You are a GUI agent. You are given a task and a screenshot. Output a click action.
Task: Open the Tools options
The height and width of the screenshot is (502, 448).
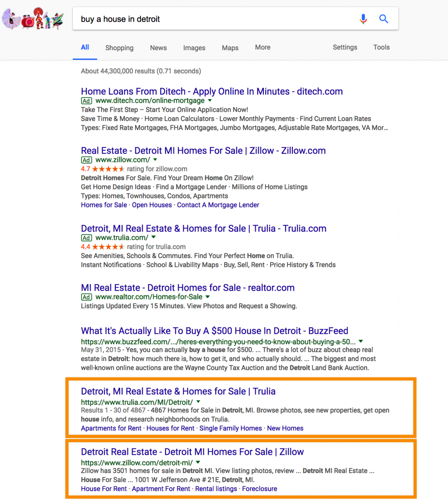click(x=381, y=47)
